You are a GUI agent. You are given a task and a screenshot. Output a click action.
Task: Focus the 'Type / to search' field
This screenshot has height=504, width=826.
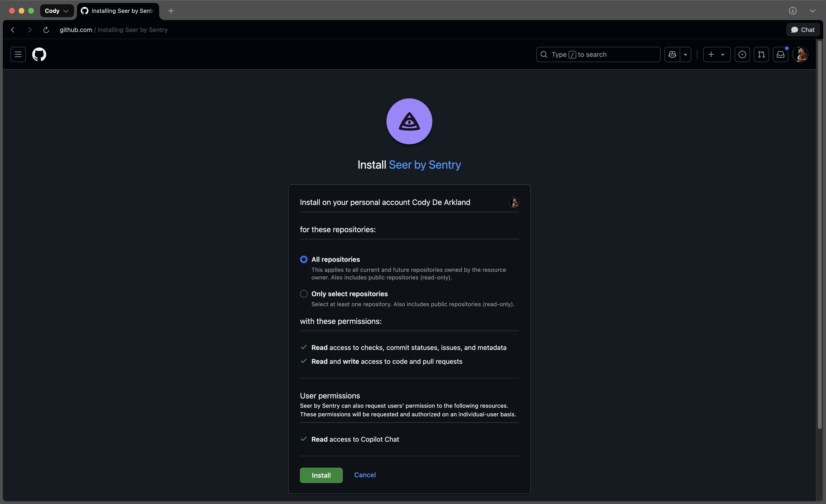[x=598, y=54]
